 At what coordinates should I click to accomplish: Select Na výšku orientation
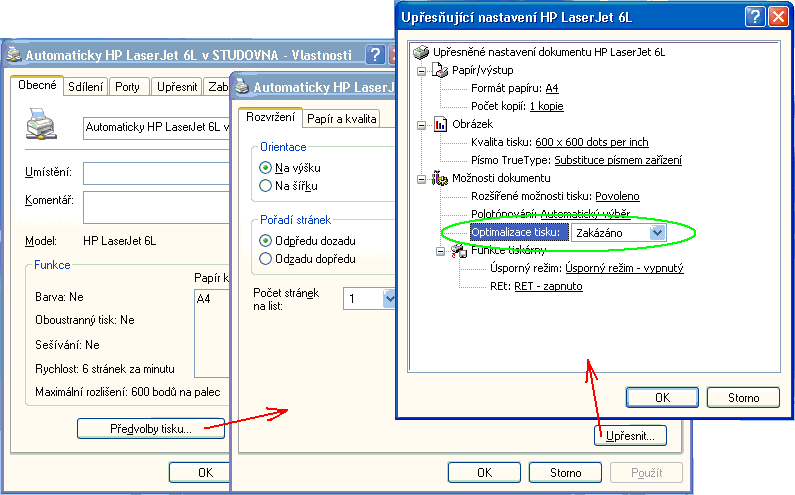[265, 168]
